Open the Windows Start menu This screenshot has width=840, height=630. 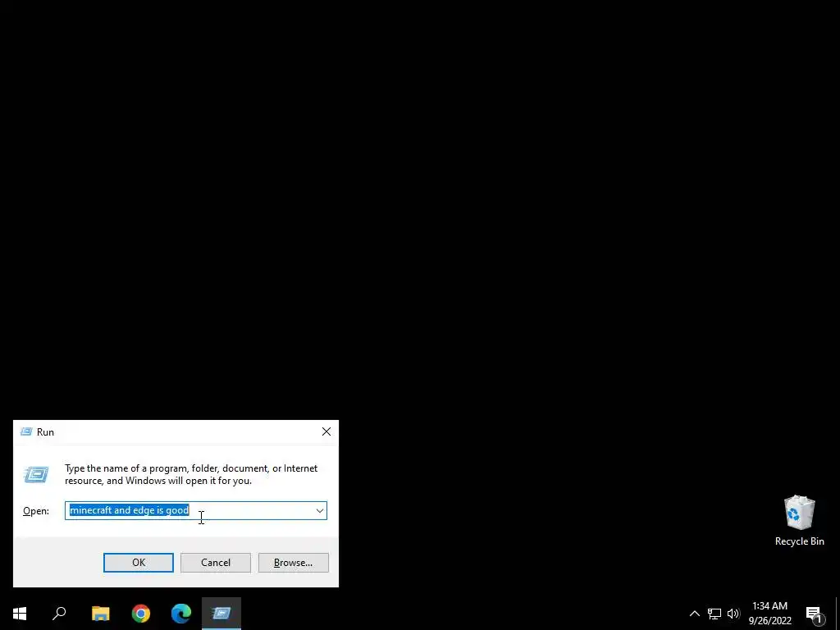pyautogui.click(x=20, y=614)
